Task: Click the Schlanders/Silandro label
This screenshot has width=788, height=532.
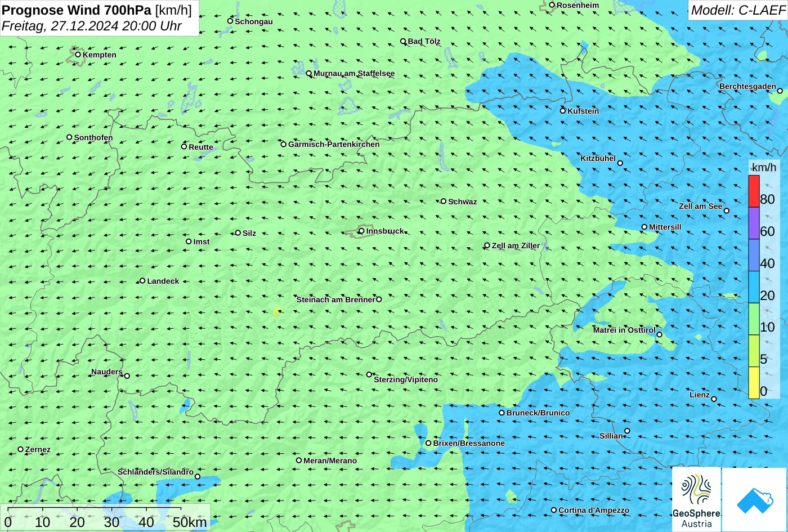Action: (155, 472)
